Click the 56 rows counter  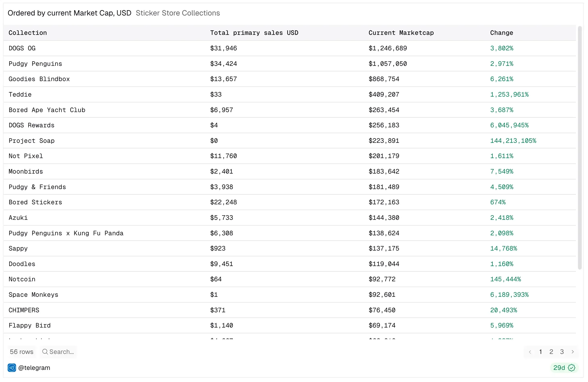[x=22, y=351]
